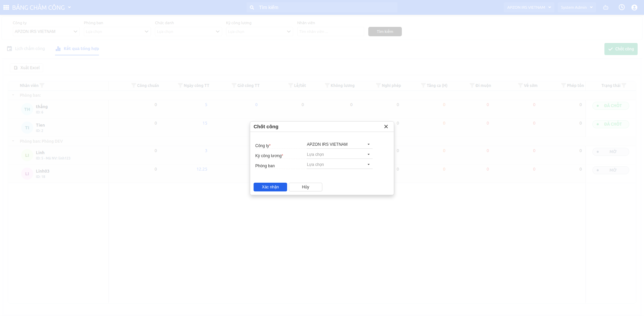Close the Chốt công dialog
This screenshot has height=316, width=644.
click(x=386, y=127)
